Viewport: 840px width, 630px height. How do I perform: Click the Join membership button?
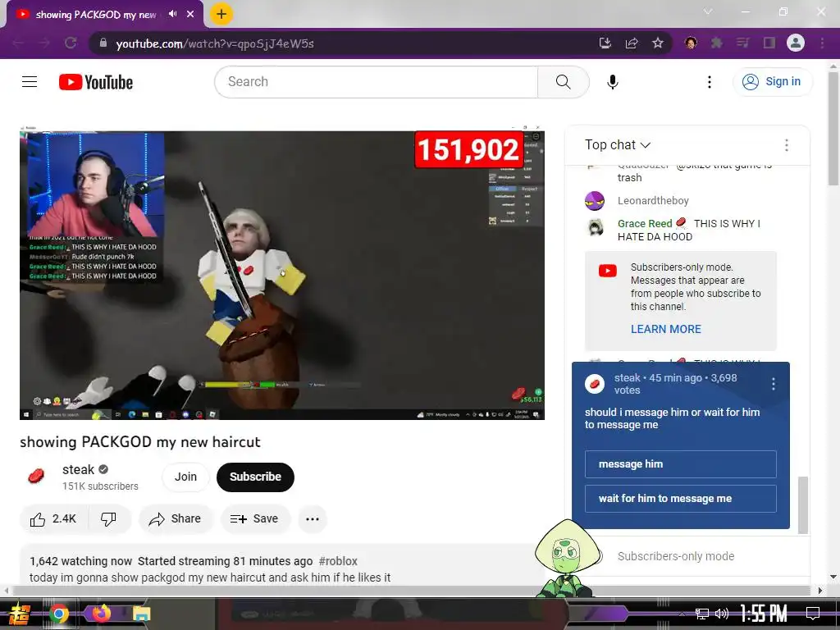185,477
